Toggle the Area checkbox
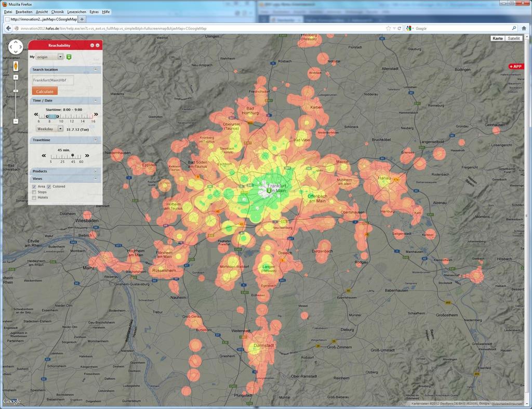The width and height of the screenshot is (532, 409). point(34,187)
